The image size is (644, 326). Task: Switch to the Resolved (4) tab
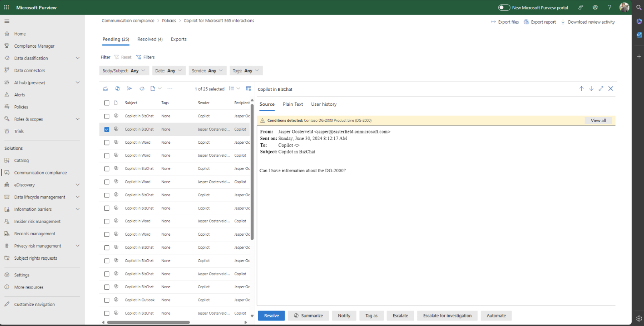[x=150, y=39]
